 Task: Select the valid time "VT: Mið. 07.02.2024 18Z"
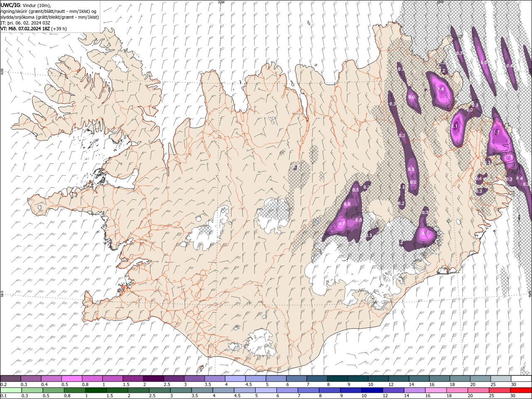[x=25, y=29]
